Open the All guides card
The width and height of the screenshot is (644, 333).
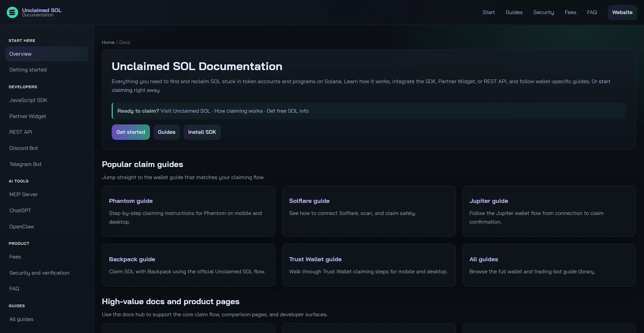pos(549,265)
